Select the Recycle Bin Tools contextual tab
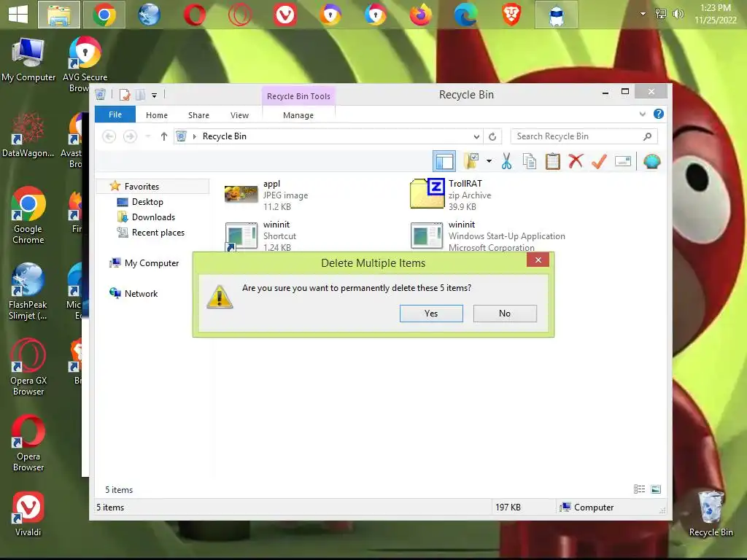This screenshot has height=560, width=747. 298,96
